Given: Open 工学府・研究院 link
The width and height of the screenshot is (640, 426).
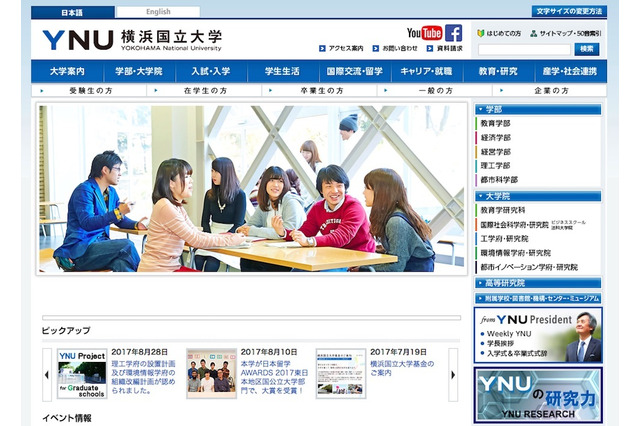Looking at the screenshot, I should [504, 239].
